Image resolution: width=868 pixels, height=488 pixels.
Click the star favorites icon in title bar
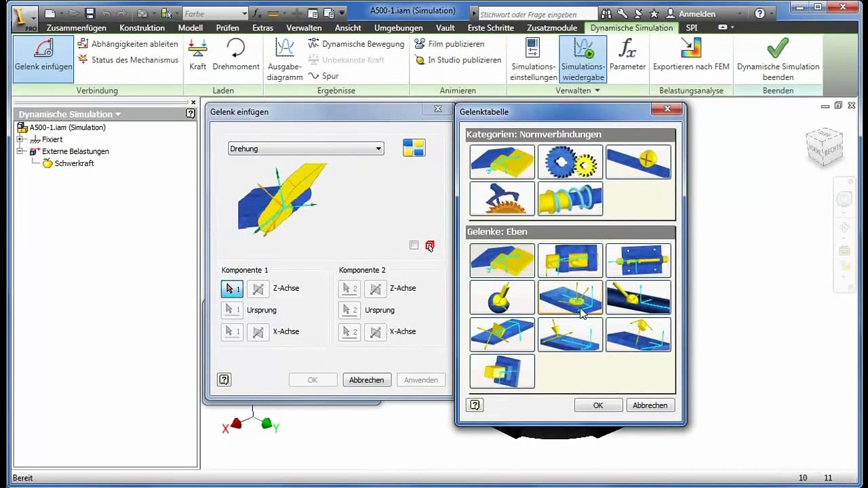654,14
